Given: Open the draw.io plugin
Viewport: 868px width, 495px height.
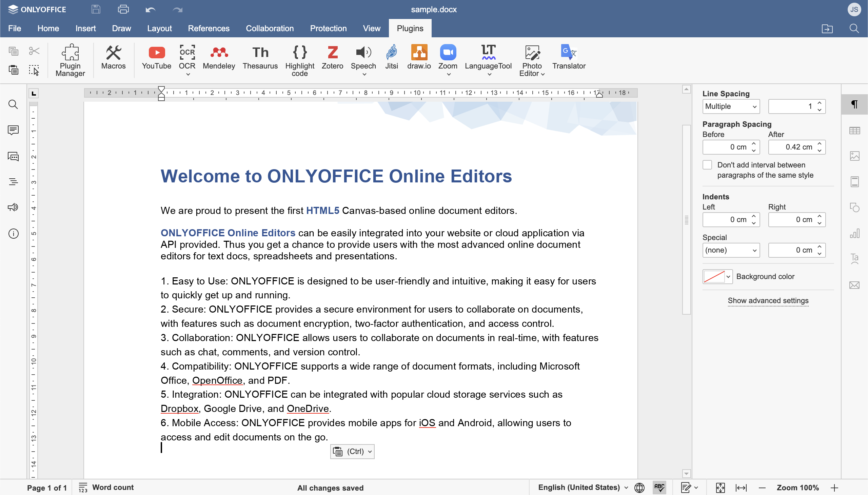Looking at the screenshot, I should point(419,57).
